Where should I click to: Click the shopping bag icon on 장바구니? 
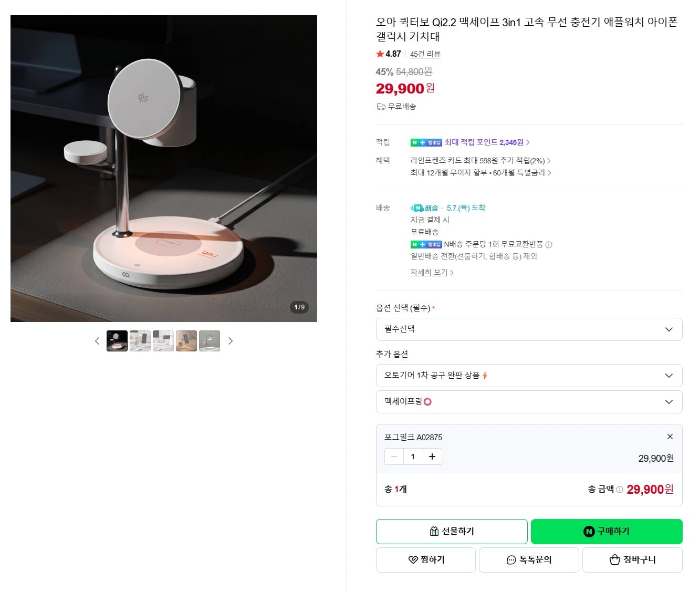(x=614, y=559)
